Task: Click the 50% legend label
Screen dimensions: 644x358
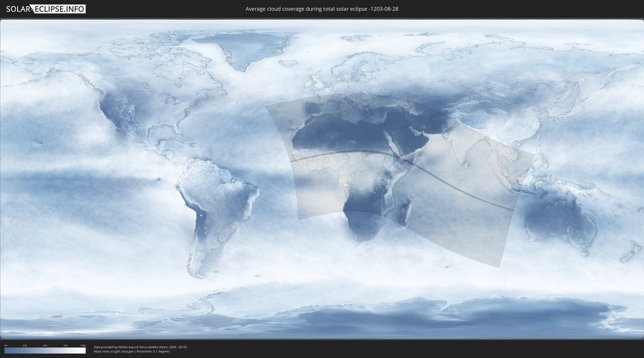Action: (45, 345)
